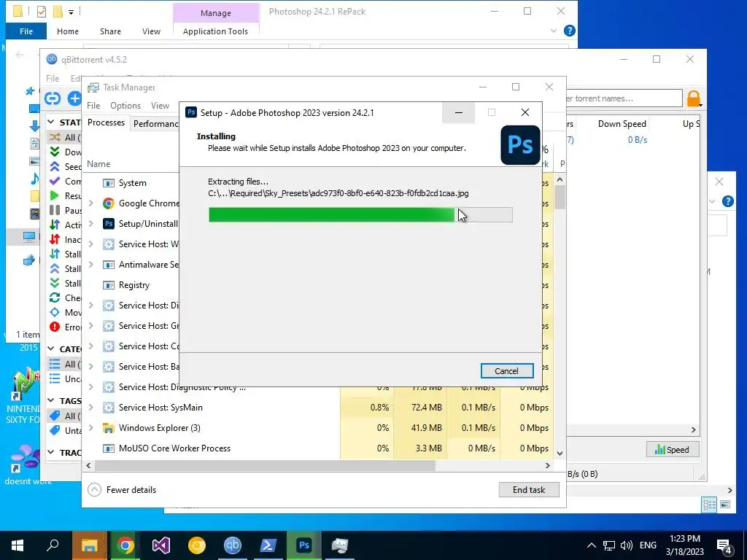Collapse the TRACKERS section in qBittorrent

[x=51, y=452]
